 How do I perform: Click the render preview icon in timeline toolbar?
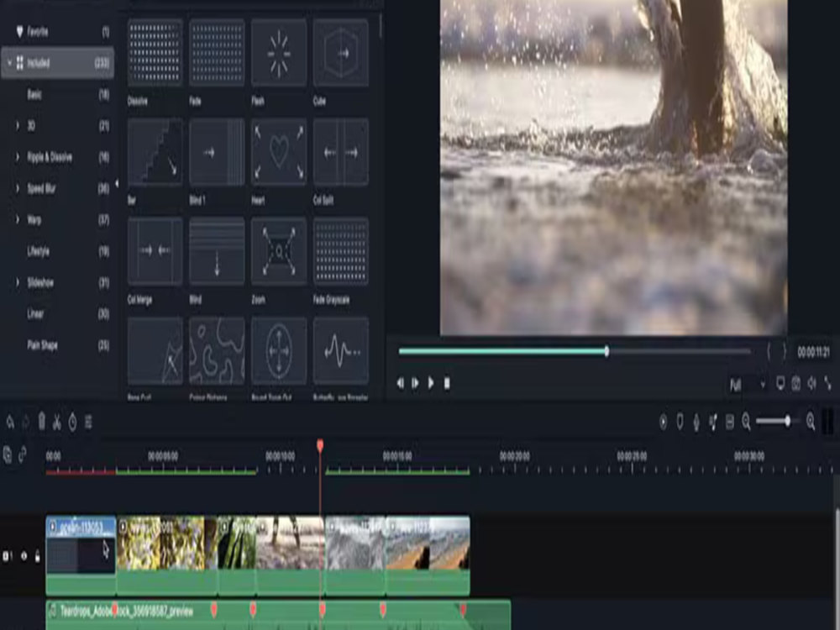click(x=664, y=423)
